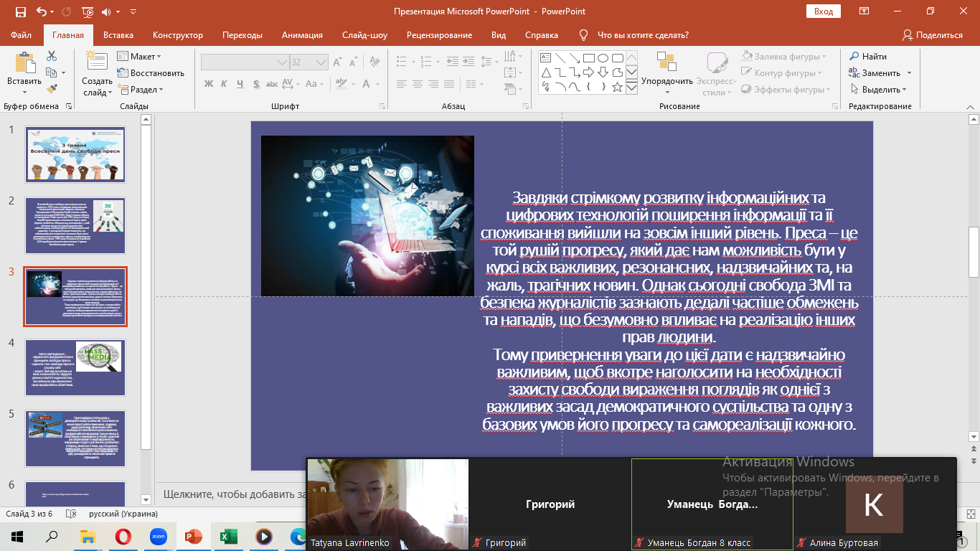The height and width of the screenshot is (551, 980).
Task: Toggle bold Ж formatting
Action: [209, 84]
